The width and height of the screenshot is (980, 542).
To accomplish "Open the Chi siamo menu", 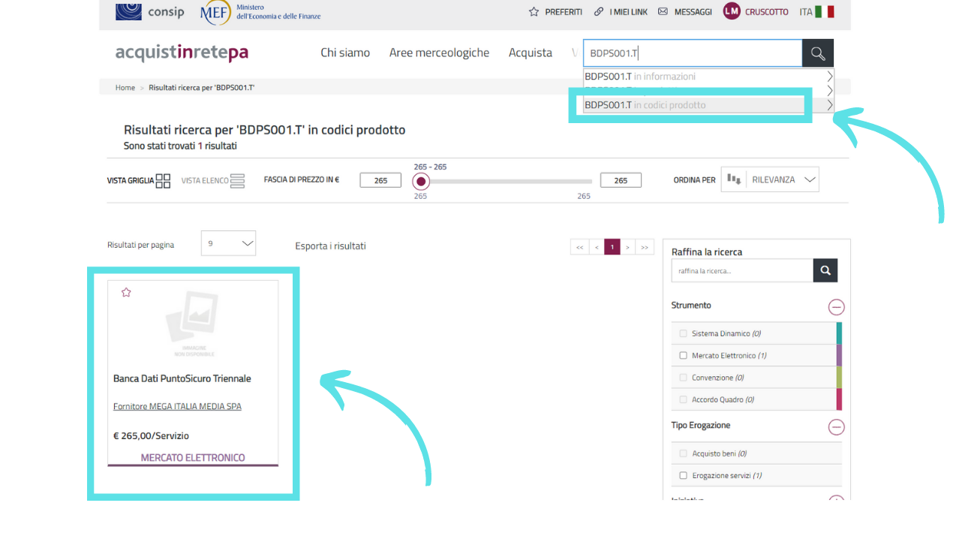I will tap(345, 53).
